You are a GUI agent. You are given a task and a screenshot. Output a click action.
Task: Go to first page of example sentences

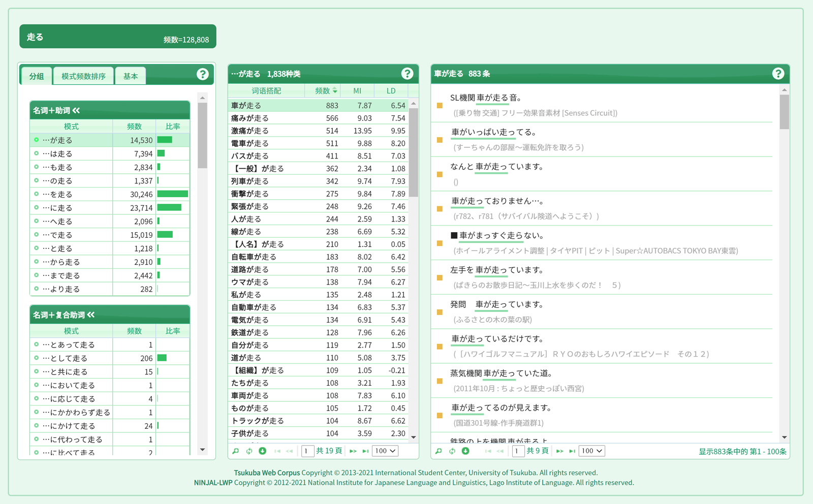[488, 451]
